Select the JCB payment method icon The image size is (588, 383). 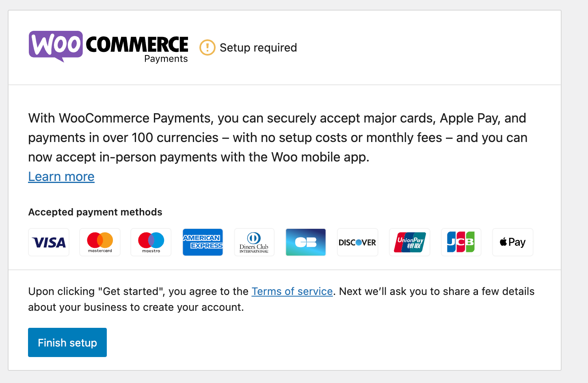461,242
